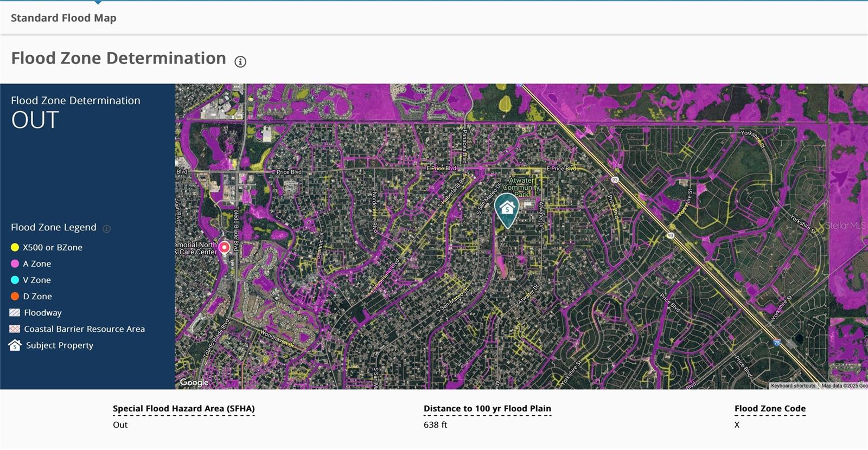This screenshot has width=868, height=450.
Task: Open the Standard Flood Map tab
Action: 63,18
